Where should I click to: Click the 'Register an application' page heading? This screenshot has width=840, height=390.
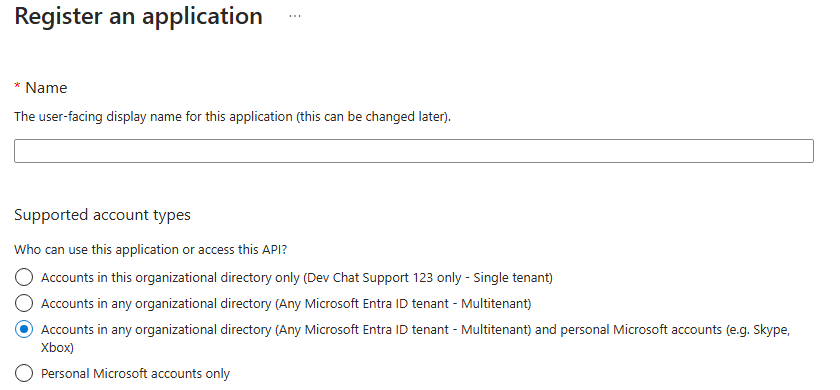pos(138,16)
